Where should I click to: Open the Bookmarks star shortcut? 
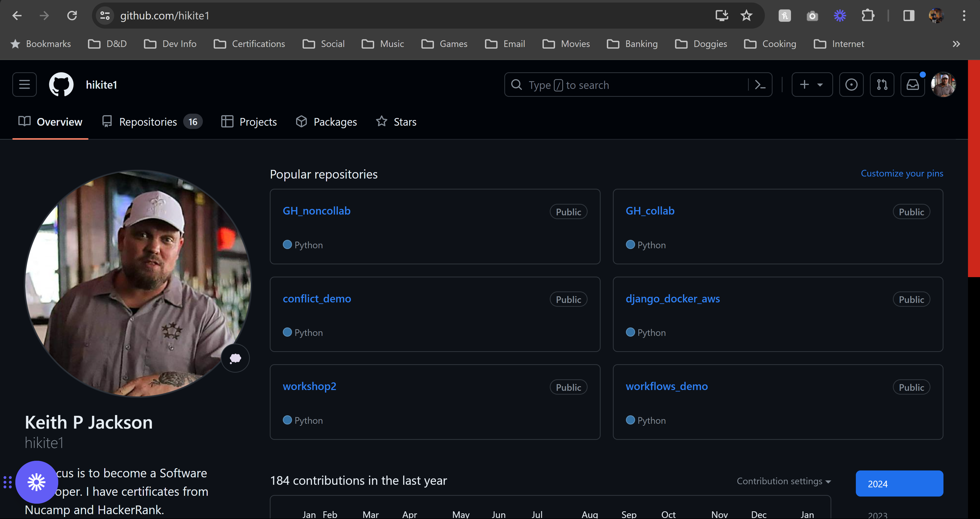41,44
